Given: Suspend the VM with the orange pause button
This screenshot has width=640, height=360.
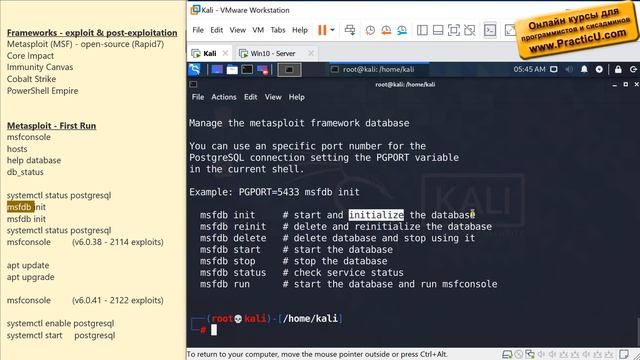Looking at the screenshot, I should coord(322,30).
